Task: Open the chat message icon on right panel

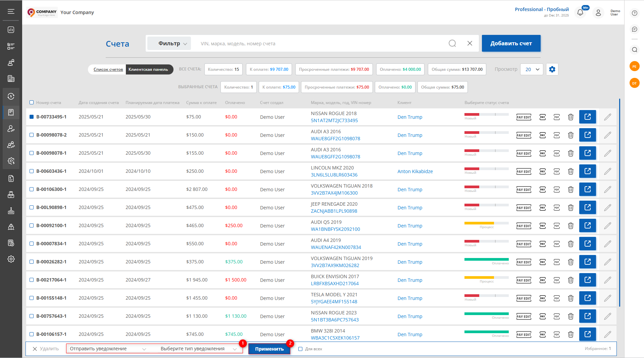Action: click(x=634, y=30)
